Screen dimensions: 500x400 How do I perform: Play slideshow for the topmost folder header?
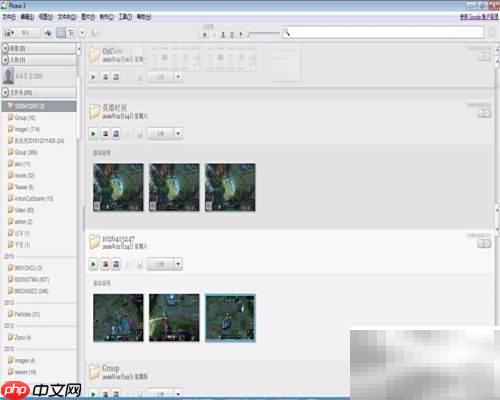93,77
